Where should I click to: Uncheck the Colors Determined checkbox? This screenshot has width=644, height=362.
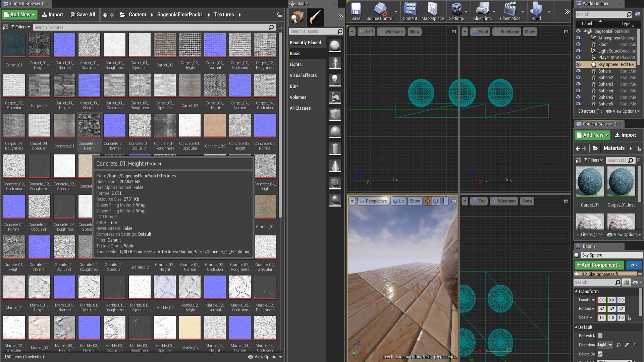point(600,354)
